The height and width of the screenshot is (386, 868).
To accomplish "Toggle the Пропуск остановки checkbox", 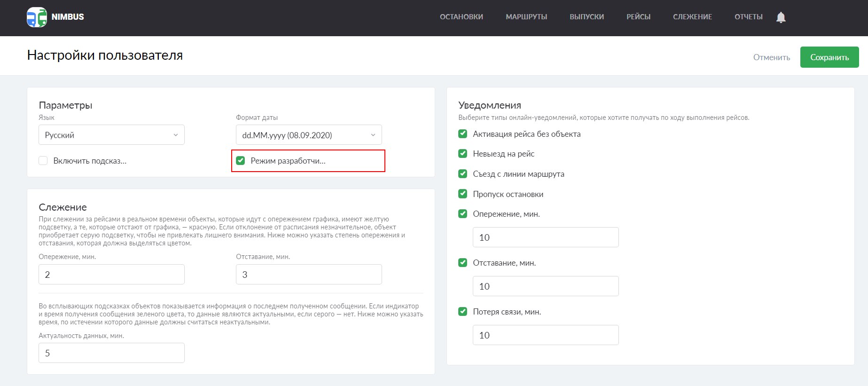I will 463,194.
